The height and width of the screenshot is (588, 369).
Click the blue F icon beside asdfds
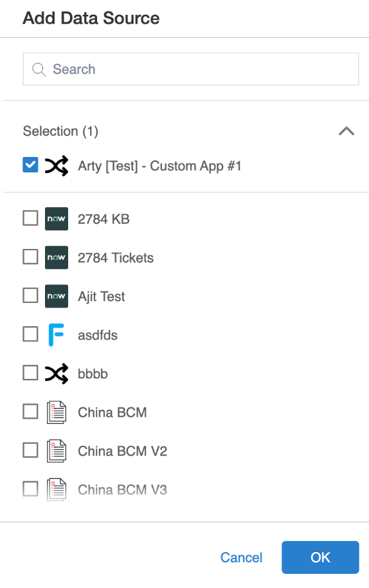coord(57,335)
